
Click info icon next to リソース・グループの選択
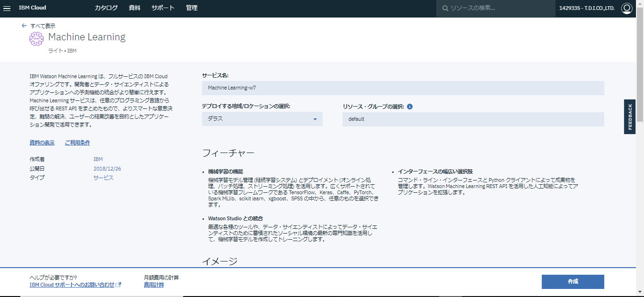point(410,107)
